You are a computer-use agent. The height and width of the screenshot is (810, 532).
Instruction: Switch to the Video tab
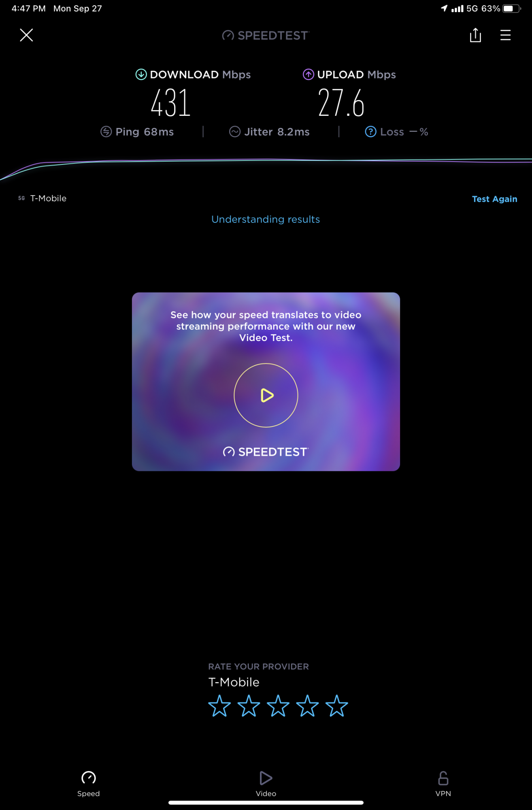click(x=266, y=784)
